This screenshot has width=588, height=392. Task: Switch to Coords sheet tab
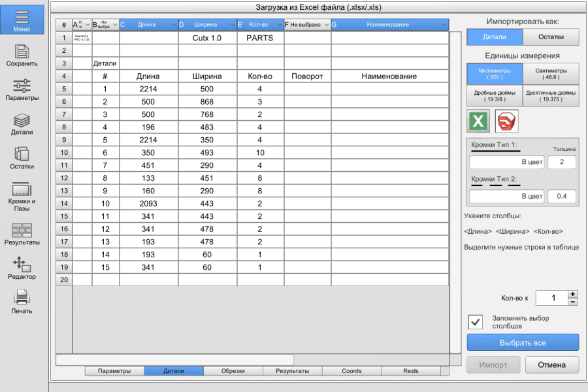click(351, 371)
